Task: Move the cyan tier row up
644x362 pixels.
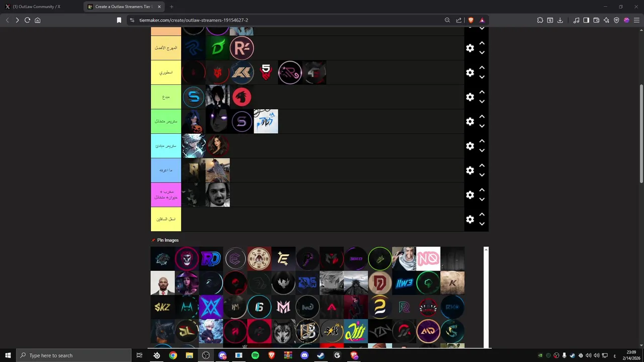Action: click(x=482, y=141)
